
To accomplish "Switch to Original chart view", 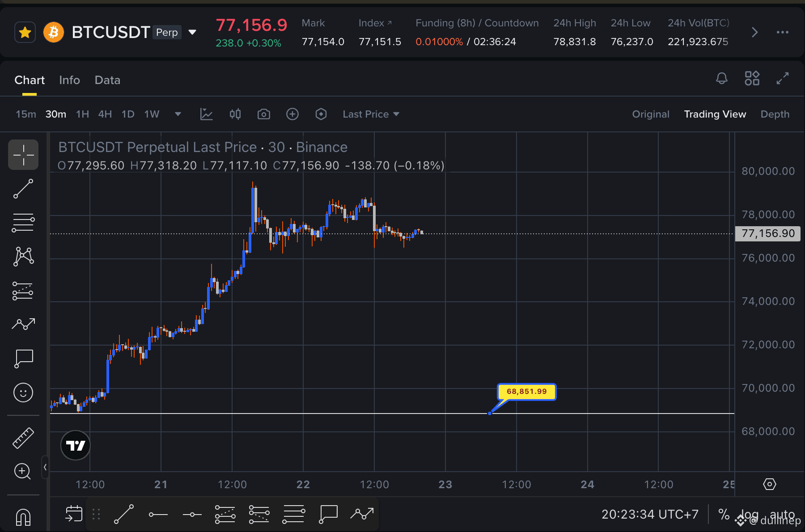I will click(650, 114).
